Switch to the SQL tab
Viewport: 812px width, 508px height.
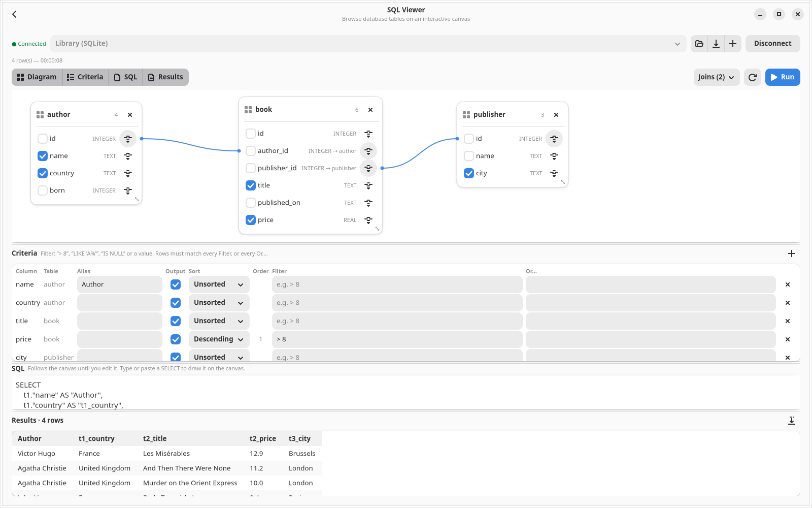click(x=126, y=77)
